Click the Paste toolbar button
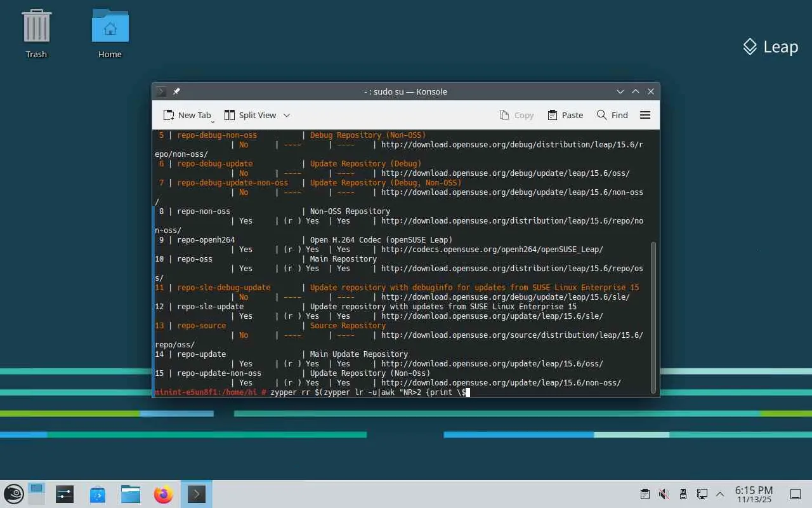This screenshot has width=812, height=508. [x=565, y=115]
